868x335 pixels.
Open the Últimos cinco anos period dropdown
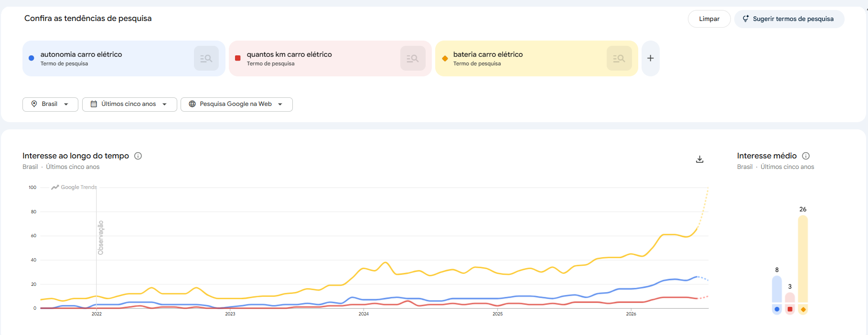pos(129,104)
